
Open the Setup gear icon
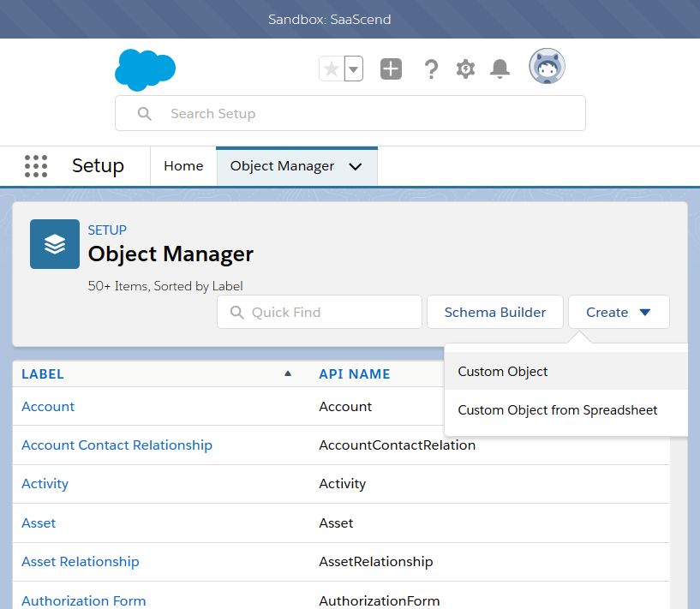(x=465, y=69)
